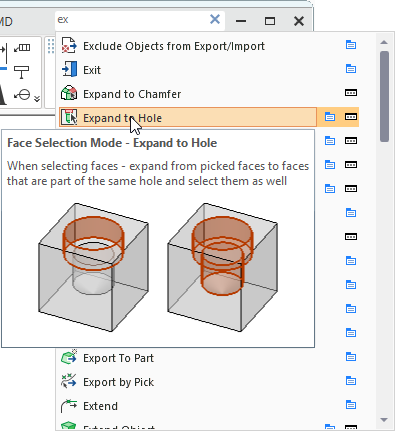
Task: Expand the toolbar overflow chevron
Action: tap(37, 99)
